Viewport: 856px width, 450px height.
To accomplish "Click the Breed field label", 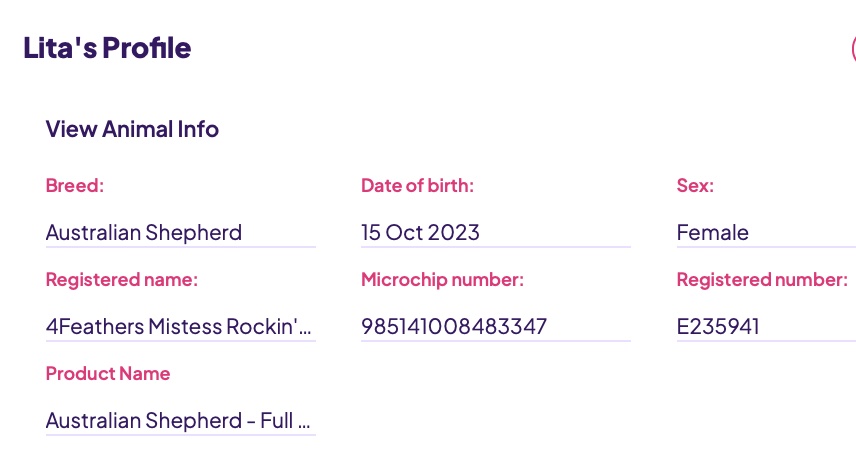I will (x=75, y=185).
